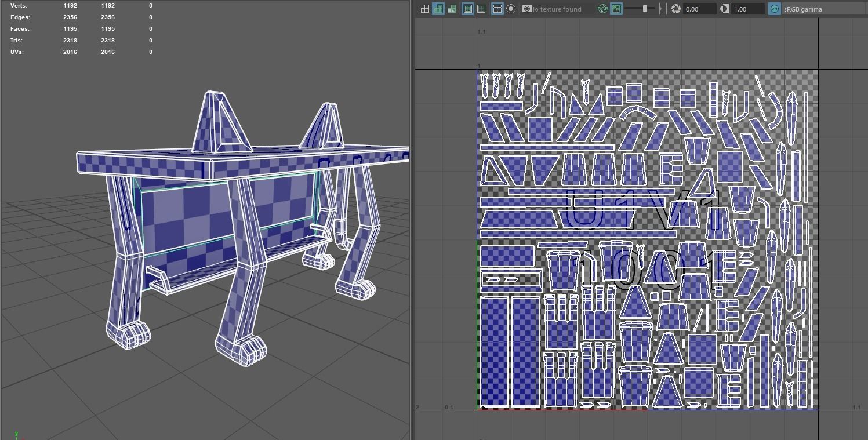Image resolution: width=868 pixels, height=440 pixels.
Task: Click the gamma value field 1.00
Action: [748, 9]
